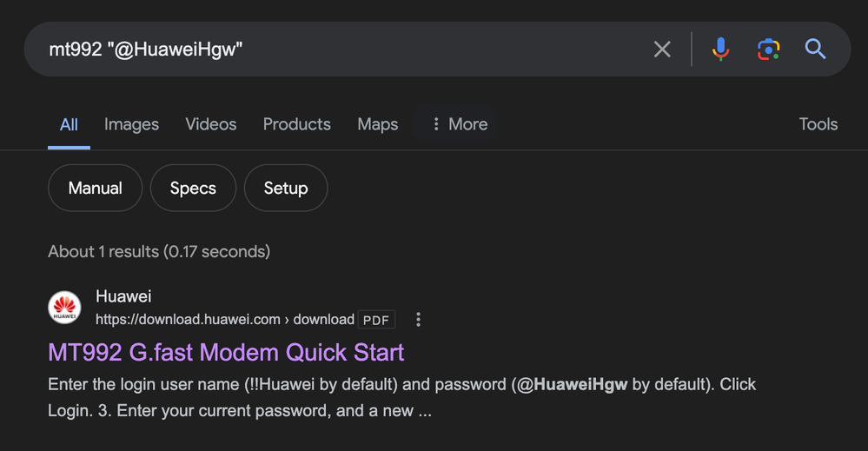Open MT992 G.fast Modem Quick Start link
Screen dimensions: 868x451
coord(226,352)
